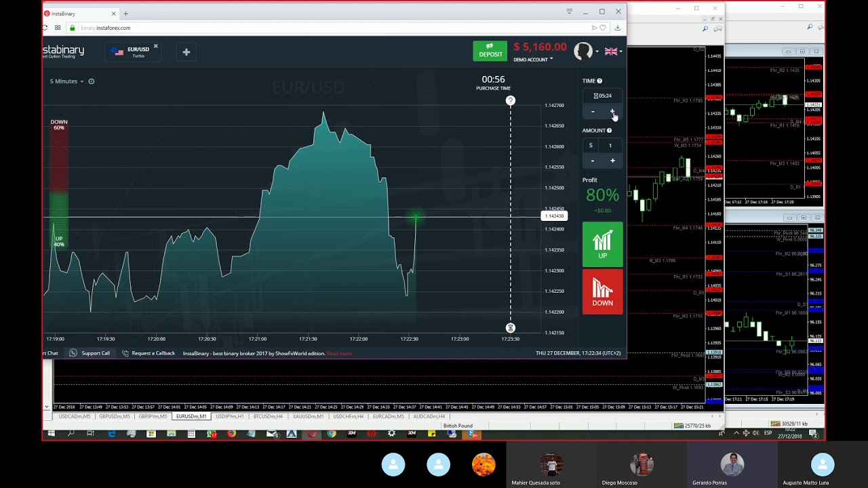The image size is (868, 488).
Task: Open Support Call link
Action: [90, 353]
